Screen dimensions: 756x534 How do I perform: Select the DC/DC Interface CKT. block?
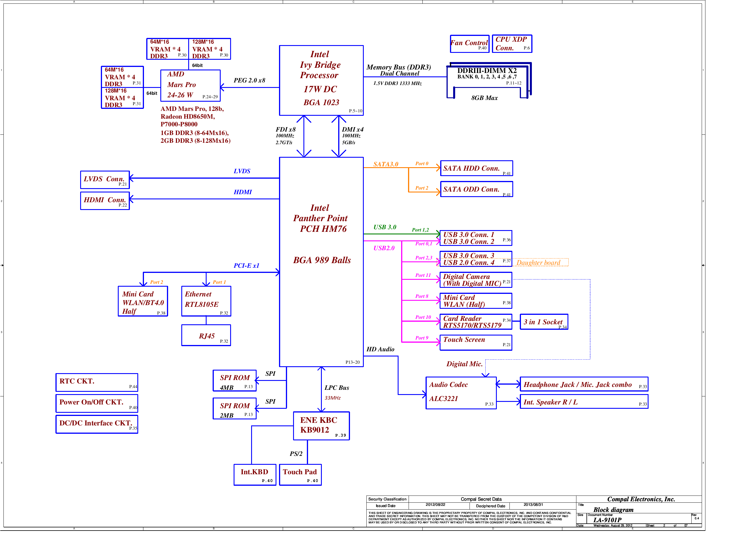97,424
